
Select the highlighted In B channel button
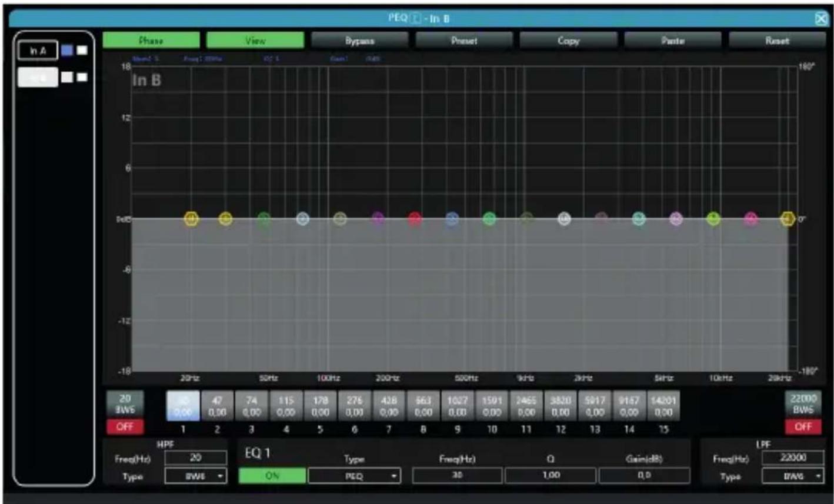(x=38, y=77)
